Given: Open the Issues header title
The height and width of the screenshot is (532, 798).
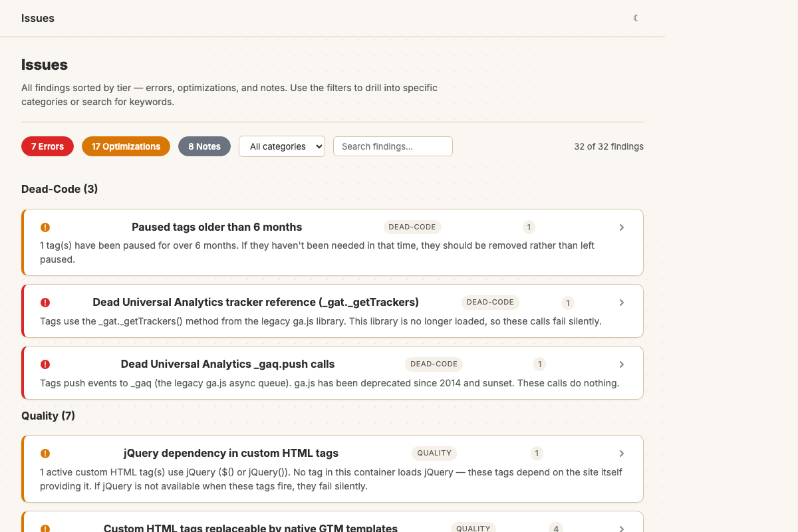Looking at the screenshot, I should [38, 18].
